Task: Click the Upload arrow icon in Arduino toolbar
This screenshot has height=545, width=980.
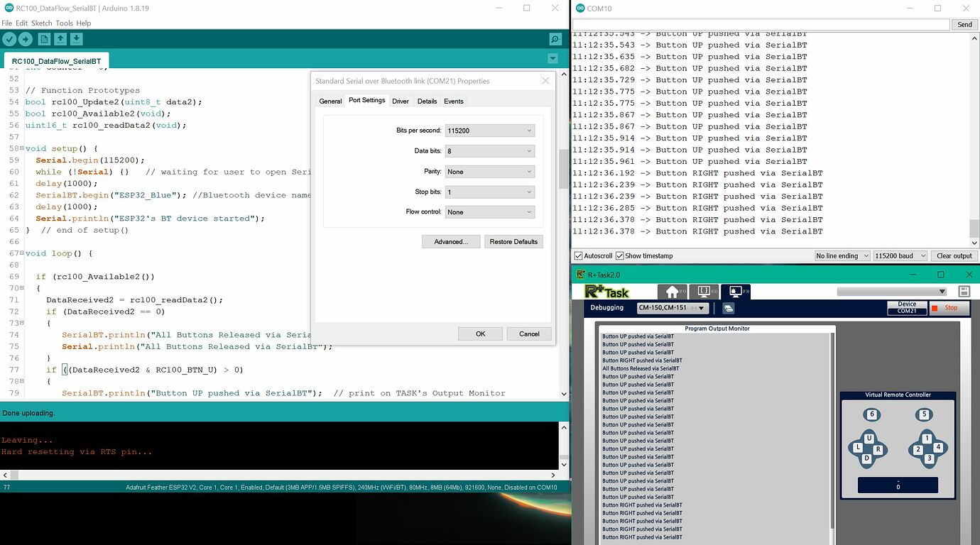Action: [26, 39]
